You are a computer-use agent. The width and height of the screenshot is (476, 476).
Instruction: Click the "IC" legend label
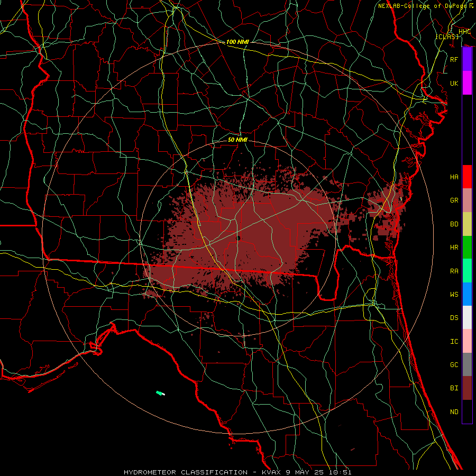[454, 342]
